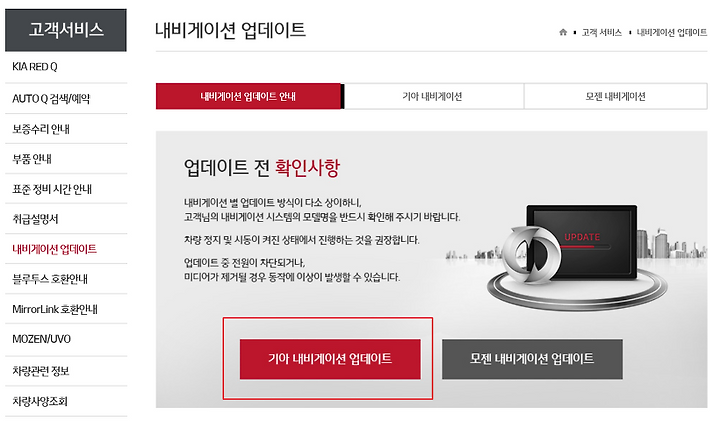
Task: Open 취급설명서 sidebar menu
Action: click(66, 219)
